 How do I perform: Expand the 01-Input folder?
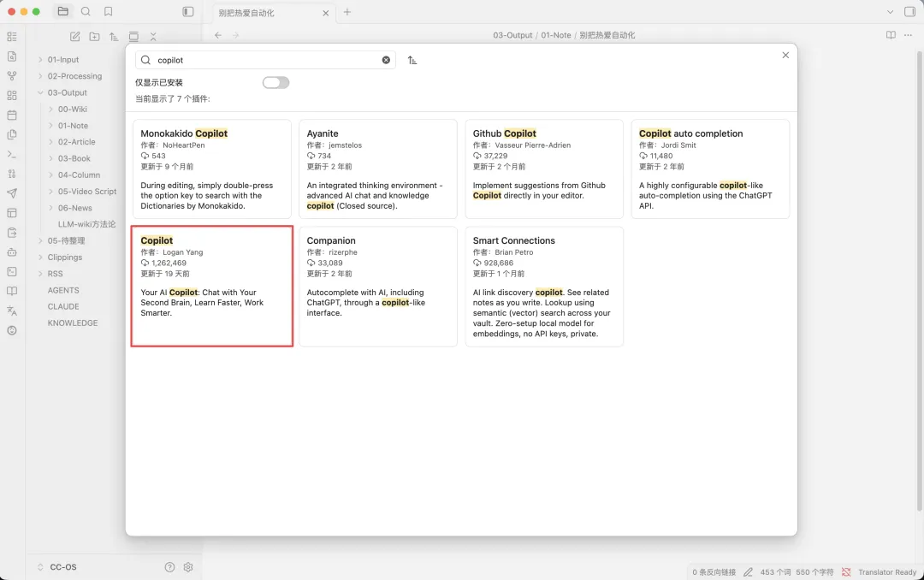pos(40,60)
